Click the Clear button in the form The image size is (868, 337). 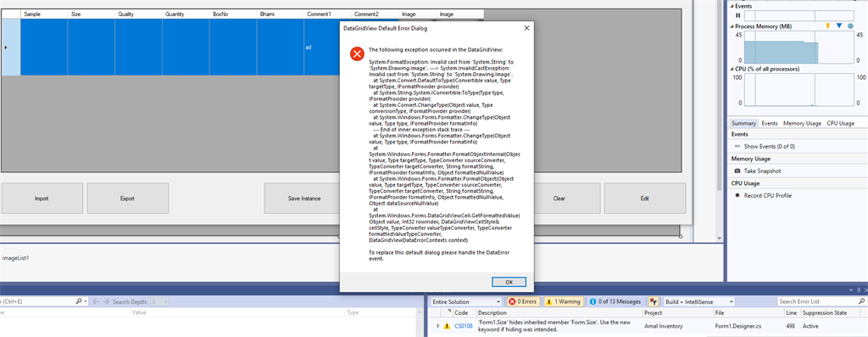tap(559, 199)
